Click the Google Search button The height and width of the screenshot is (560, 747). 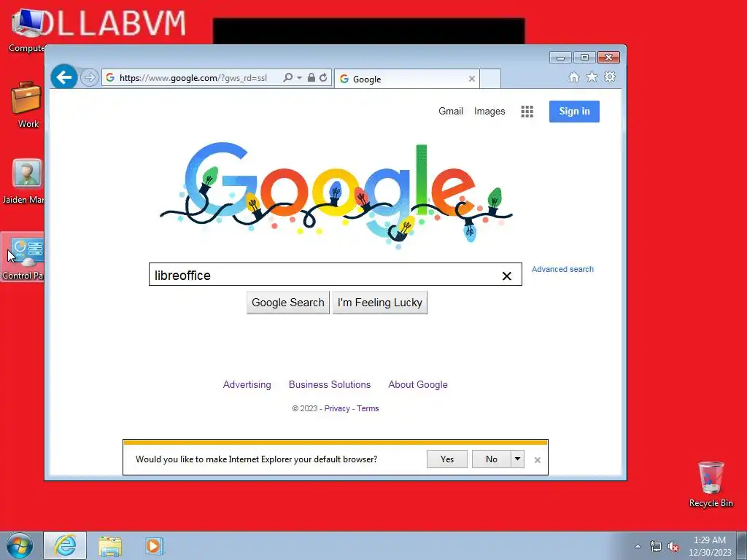pos(287,303)
